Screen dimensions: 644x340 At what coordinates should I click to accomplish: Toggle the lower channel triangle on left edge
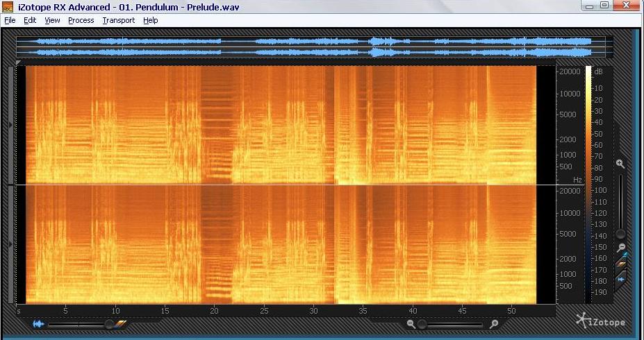11,244
